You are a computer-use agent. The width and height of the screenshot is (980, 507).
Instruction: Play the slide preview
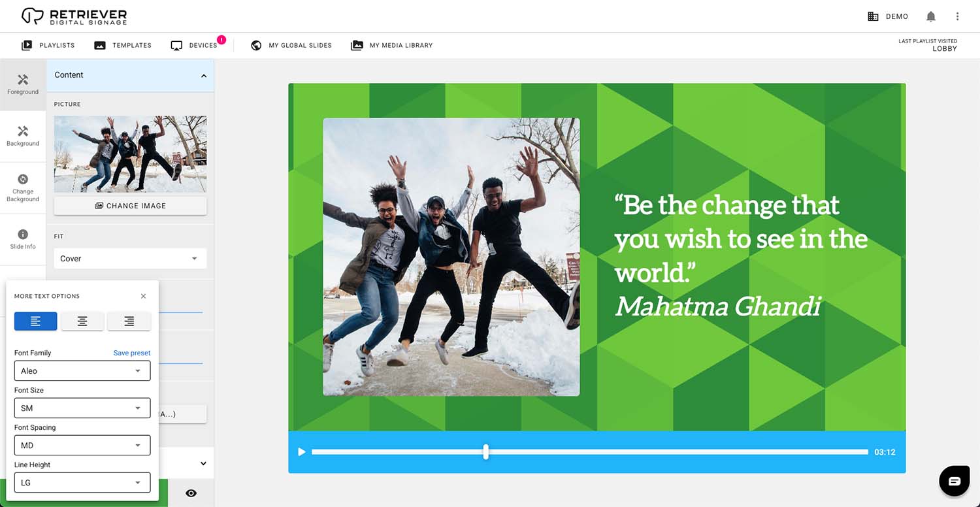coord(301,452)
